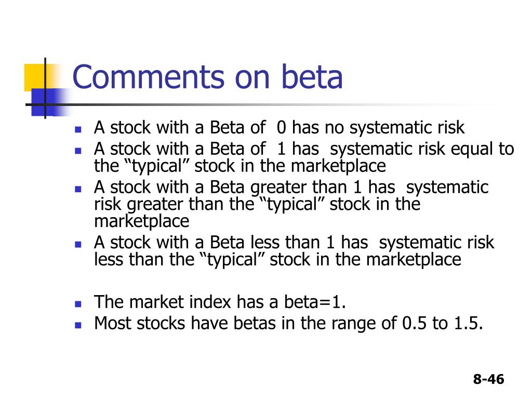This screenshot has height=399, width=532.
Task: Click the bullet marker before 'Beta of 0' line
Action: [x=78, y=129]
